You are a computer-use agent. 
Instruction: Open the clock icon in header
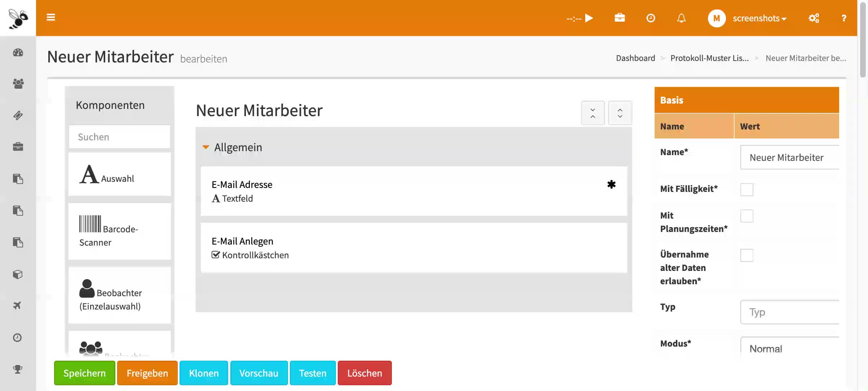coord(651,18)
